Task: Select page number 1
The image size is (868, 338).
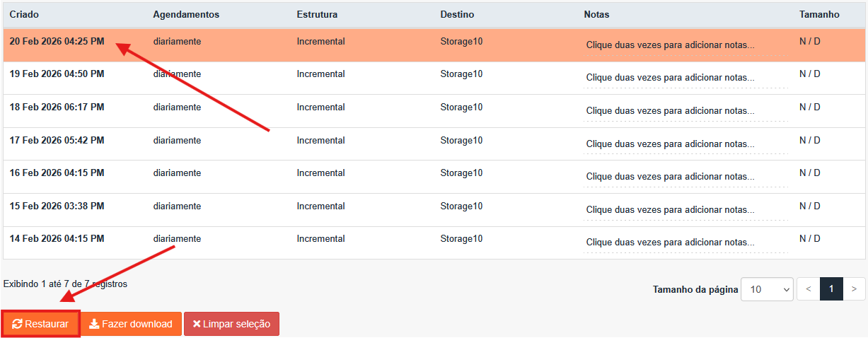Action: (831, 289)
